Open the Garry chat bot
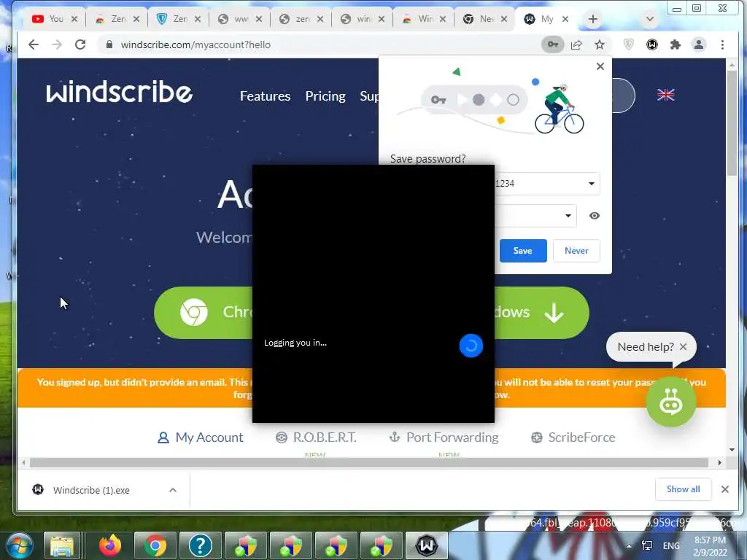The height and width of the screenshot is (560, 747). tap(671, 402)
